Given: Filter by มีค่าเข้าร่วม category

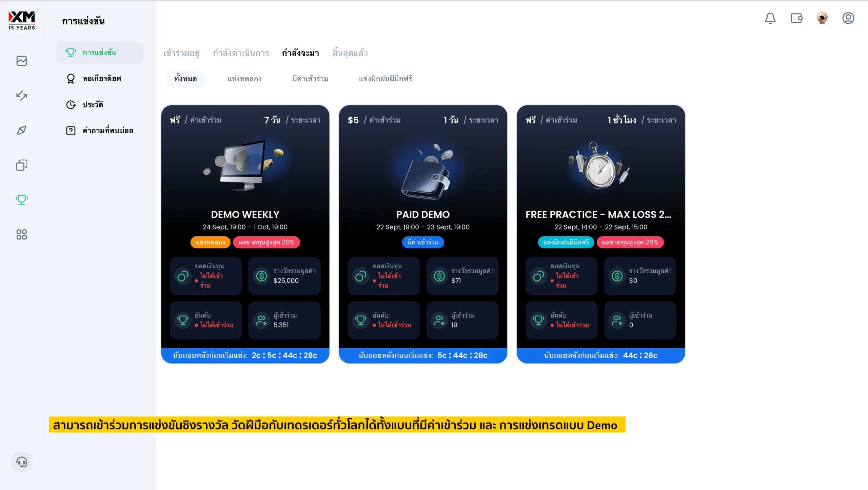Looking at the screenshot, I should [x=310, y=79].
